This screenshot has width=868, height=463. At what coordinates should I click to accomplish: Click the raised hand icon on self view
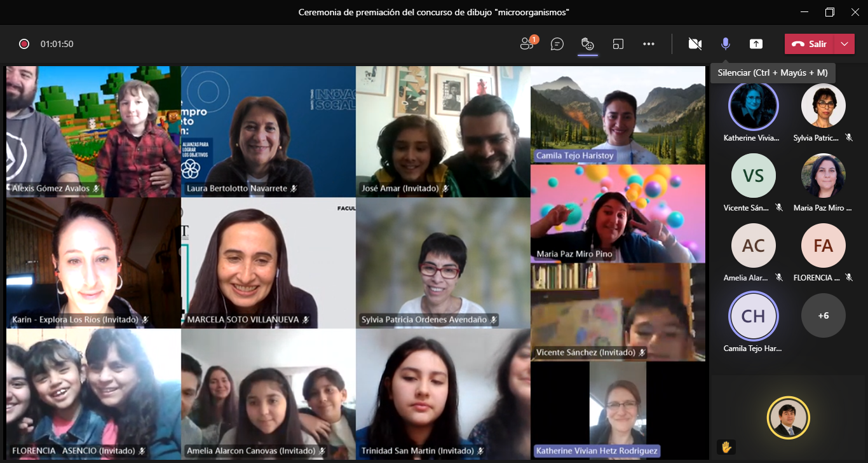pyautogui.click(x=726, y=446)
